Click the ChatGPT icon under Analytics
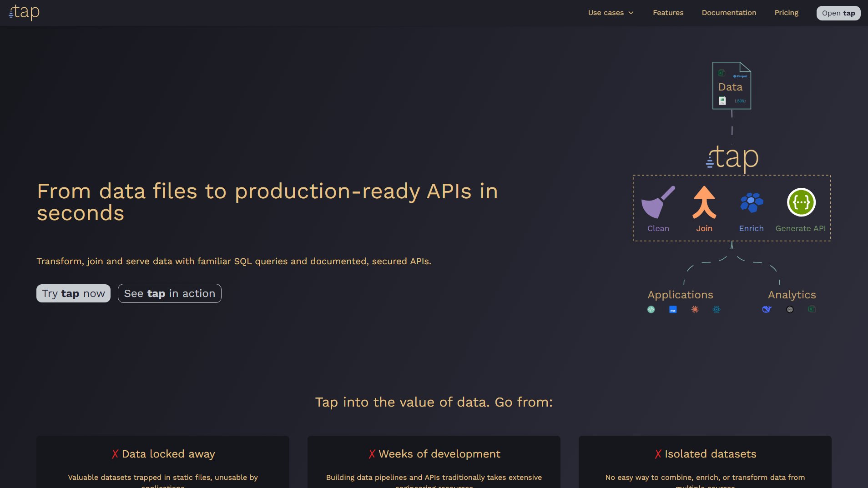 pyautogui.click(x=790, y=309)
